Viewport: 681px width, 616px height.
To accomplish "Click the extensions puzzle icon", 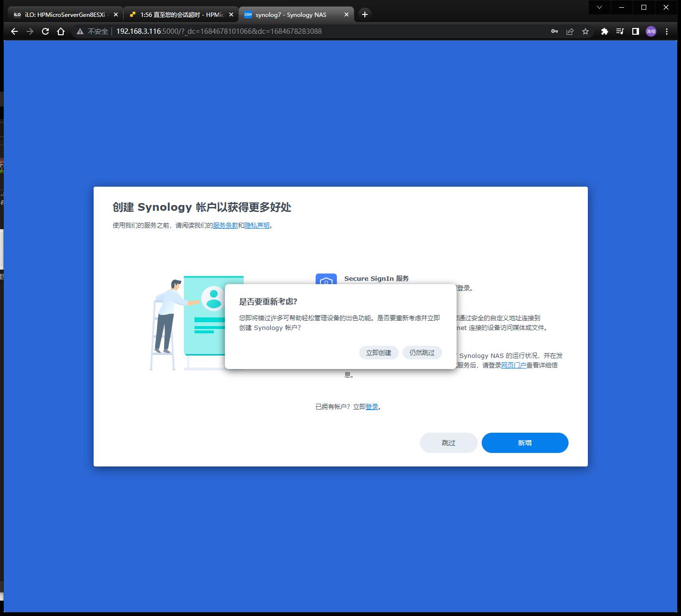I will point(605,31).
